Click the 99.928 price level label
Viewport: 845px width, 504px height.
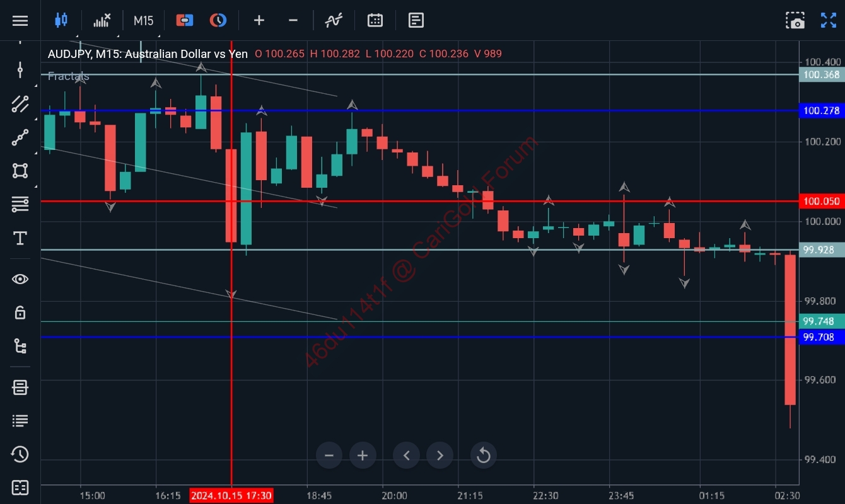click(822, 249)
